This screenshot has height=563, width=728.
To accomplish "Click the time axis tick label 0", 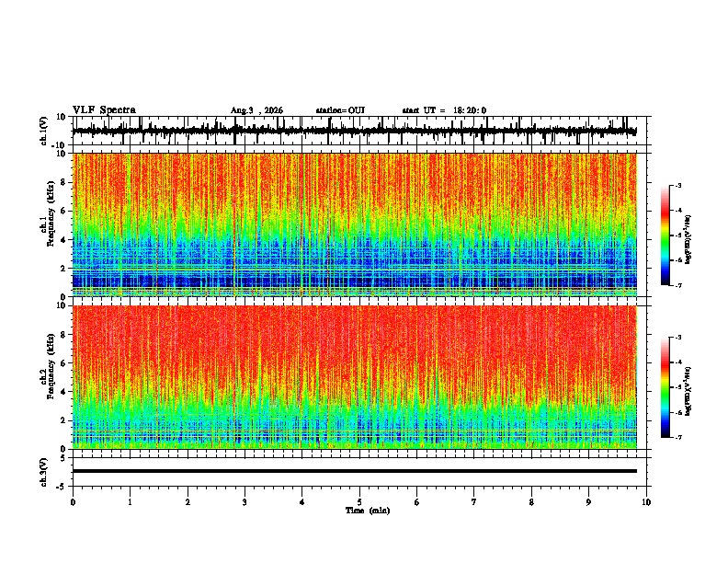I will pos(73,502).
